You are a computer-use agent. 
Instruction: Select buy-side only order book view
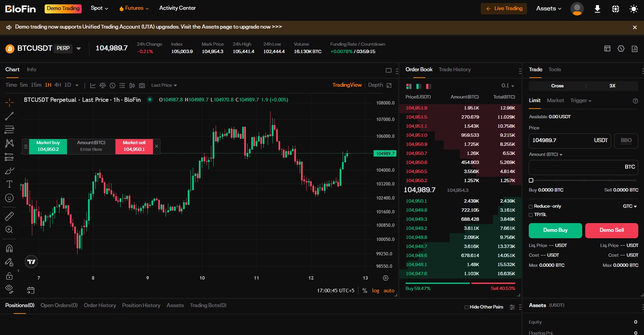point(418,86)
